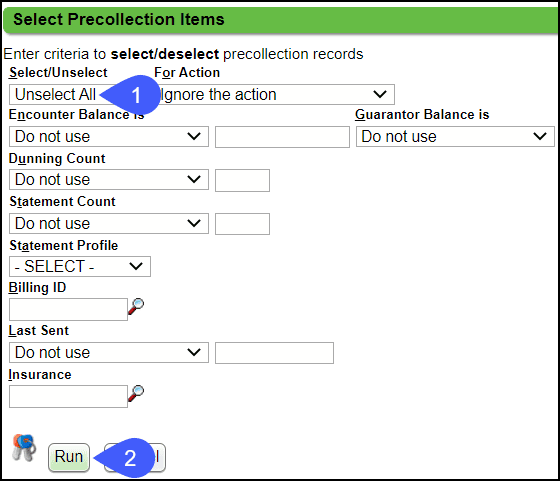Screen dimensions: 560x481
Task: Open the Statement Profile SELECT dropdown
Action: coord(80,266)
